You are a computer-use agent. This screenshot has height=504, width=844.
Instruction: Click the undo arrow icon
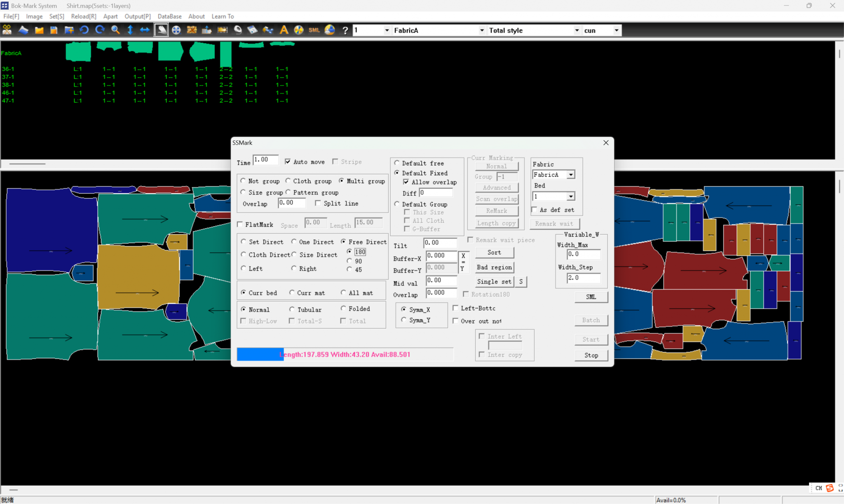(x=84, y=30)
